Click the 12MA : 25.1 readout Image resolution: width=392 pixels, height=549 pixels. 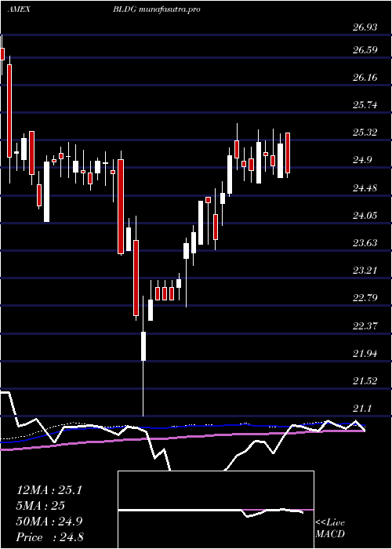pos(49,490)
